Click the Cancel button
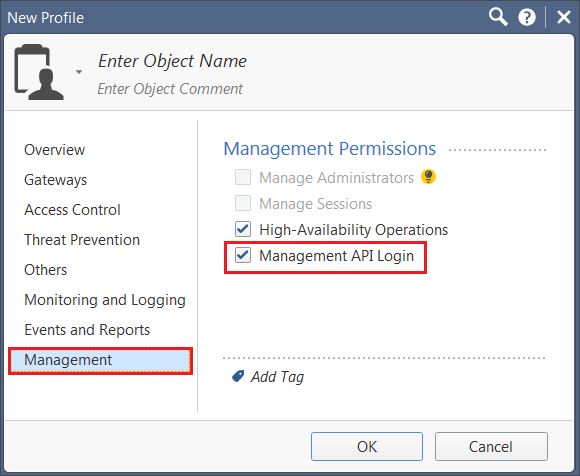The image size is (580, 476). (491, 446)
